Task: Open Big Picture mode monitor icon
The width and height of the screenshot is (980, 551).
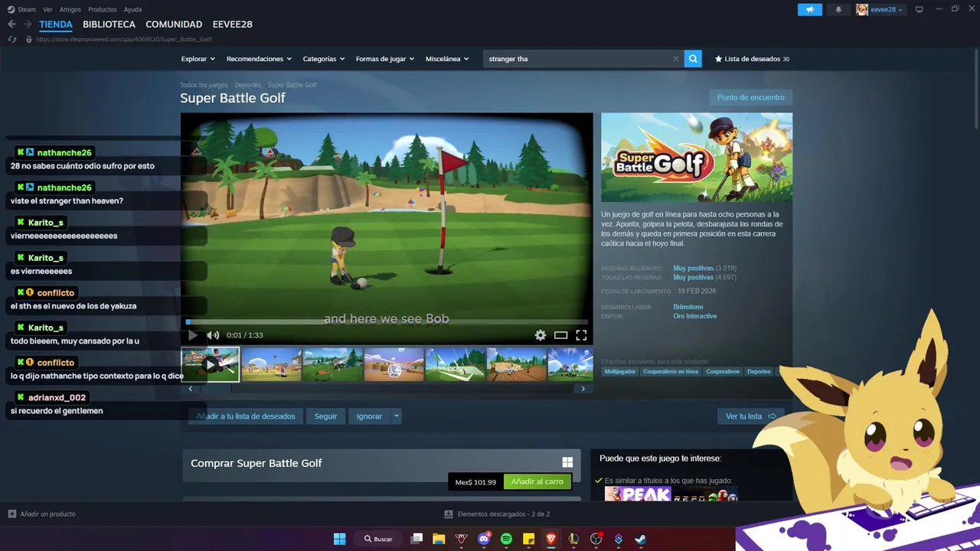Action: click(919, 9)
